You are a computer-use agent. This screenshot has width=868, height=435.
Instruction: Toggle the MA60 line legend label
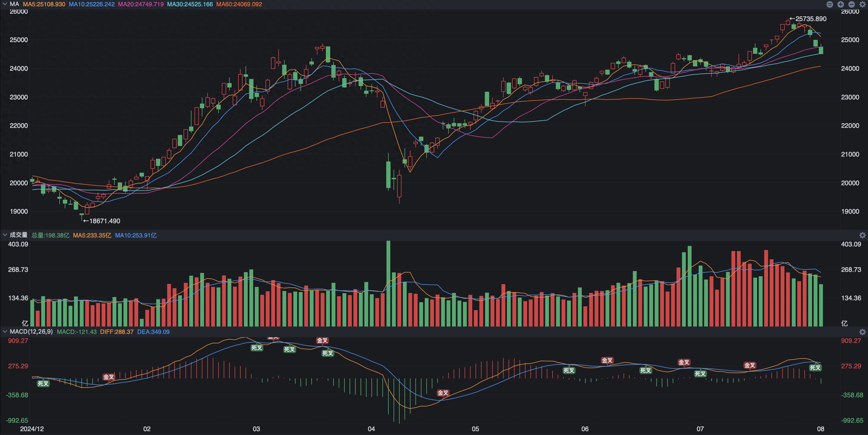(x=239, y=4)
